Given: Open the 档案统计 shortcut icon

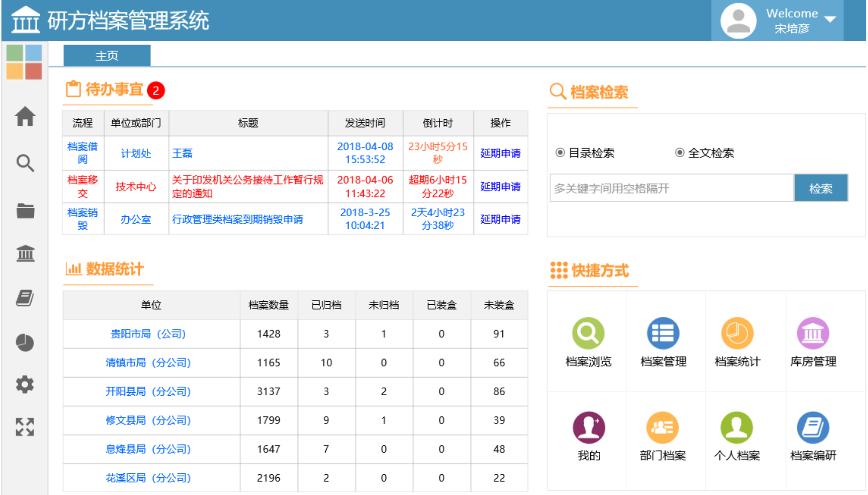Looking at the screenshot, I should click(737, 333).
